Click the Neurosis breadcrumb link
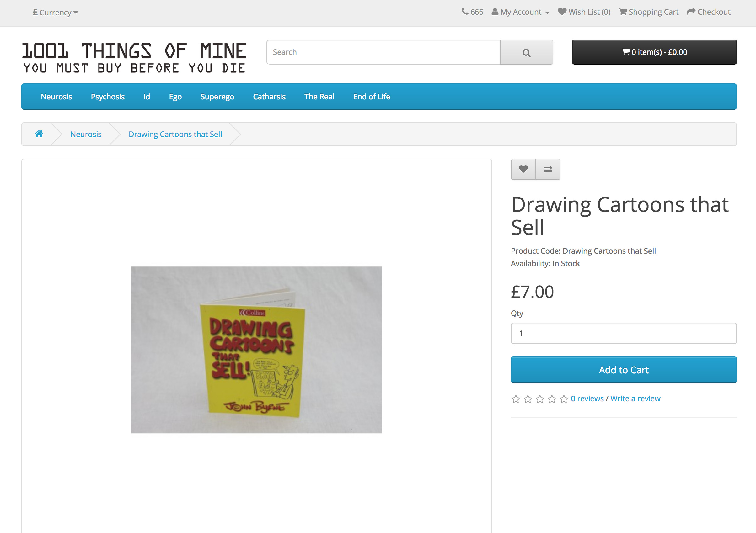Screen dimensions: 756x533 [86, 134]
